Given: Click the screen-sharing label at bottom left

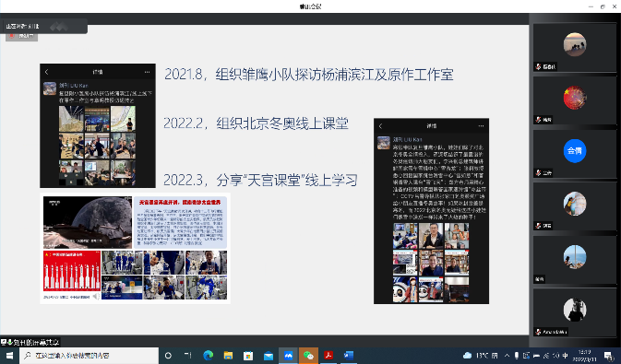Looking at the screenshot, I should coord(30,342).
